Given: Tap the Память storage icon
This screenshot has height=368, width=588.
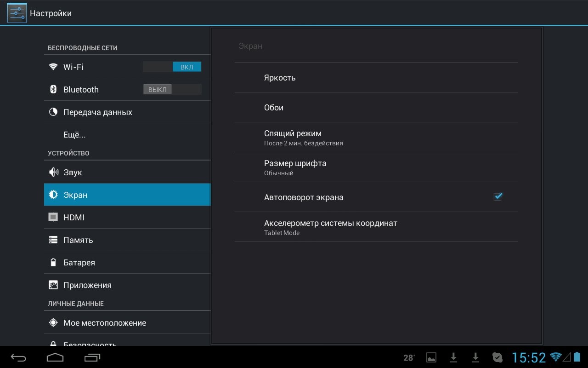Looking at the screenshot, I should pos(53,240).
